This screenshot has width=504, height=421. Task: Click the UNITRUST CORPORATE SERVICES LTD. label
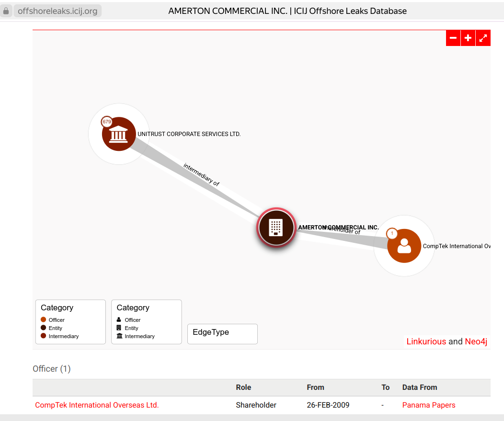[189, 134]
